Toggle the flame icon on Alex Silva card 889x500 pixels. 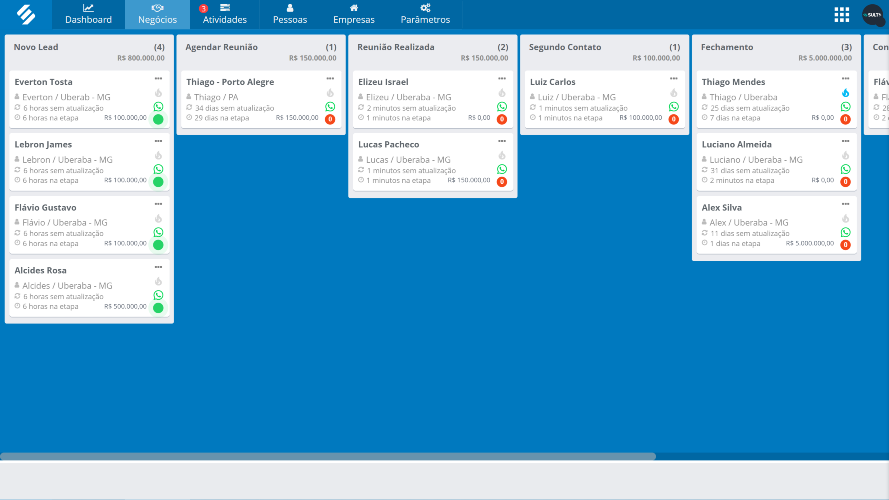tap(845, 218)
